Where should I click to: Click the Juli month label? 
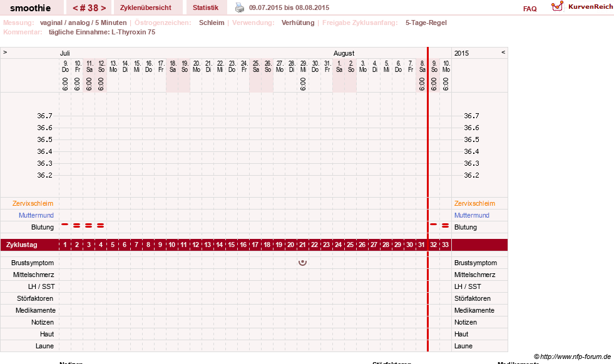point(65,53)
